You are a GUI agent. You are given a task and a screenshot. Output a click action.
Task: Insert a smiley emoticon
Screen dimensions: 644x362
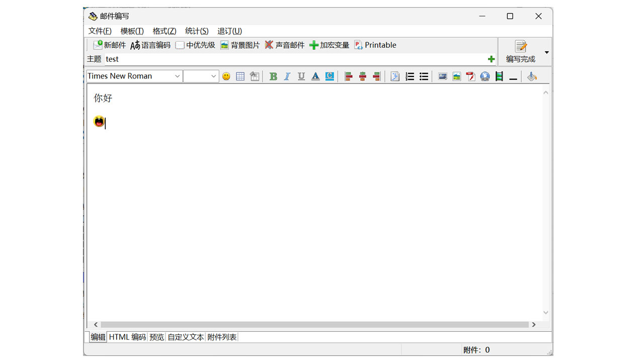tap(226, 76)
